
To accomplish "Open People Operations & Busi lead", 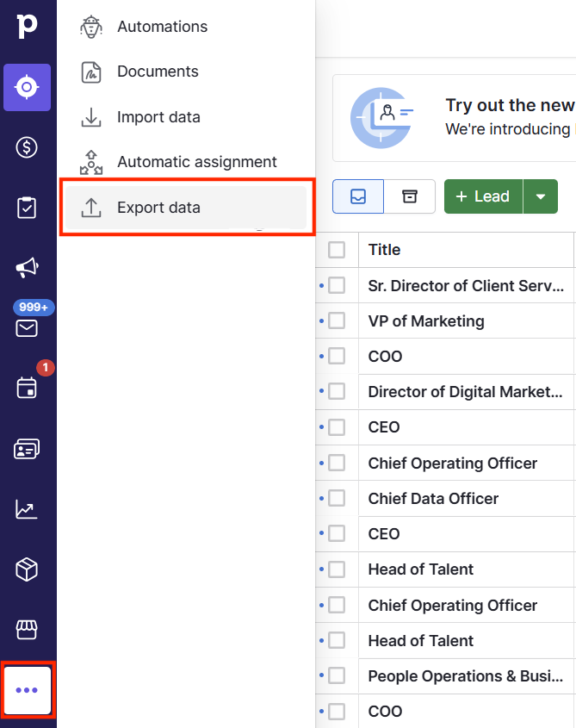I will click(466, 676).
